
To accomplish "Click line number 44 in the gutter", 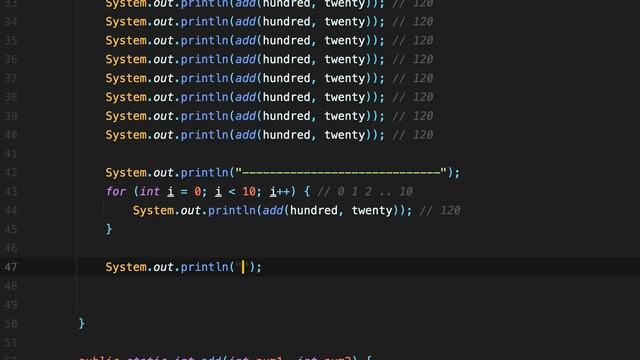I will 11,211.
